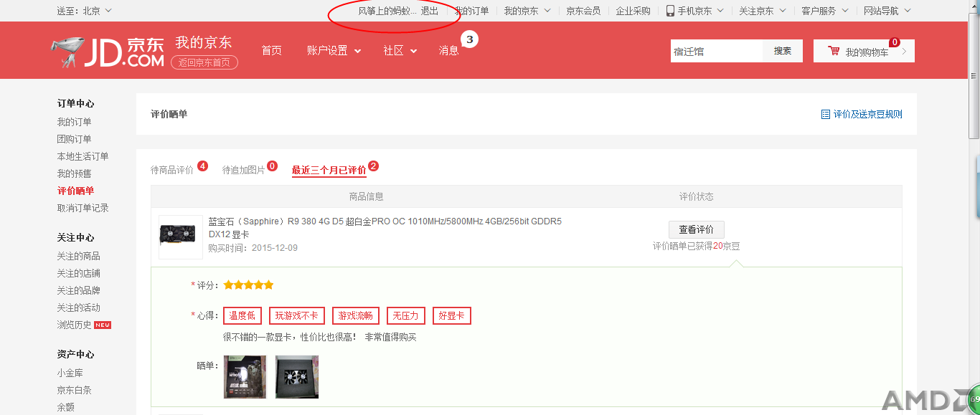
Task: Open the 评价及送京豆规则 link
Action: (868, 114)
